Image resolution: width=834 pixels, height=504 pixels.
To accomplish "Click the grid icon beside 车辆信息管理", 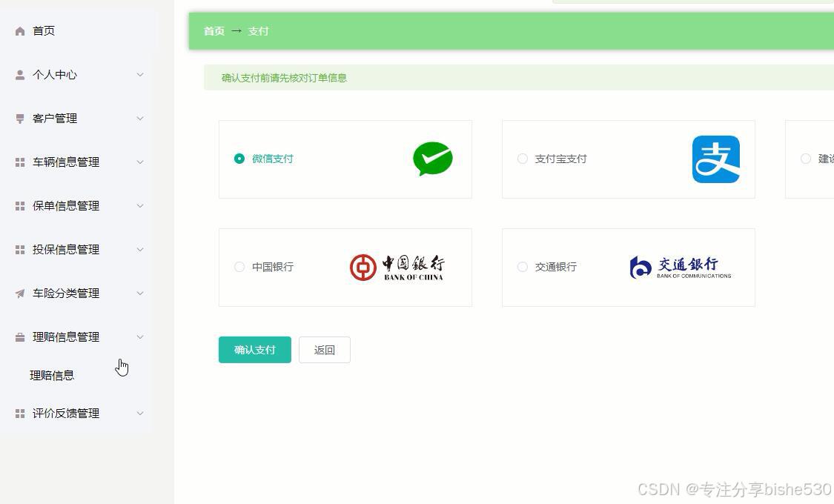I will pos(20,162).
